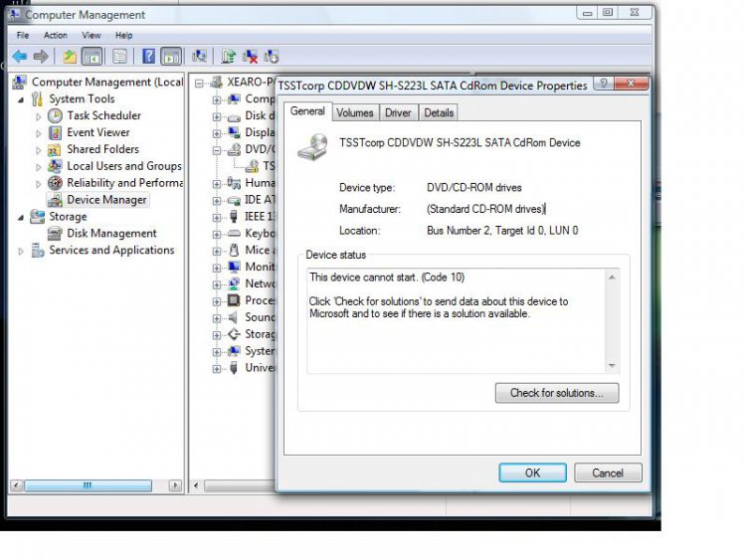
Task: Click the Task Scheduler clock icon
Action: (55, 115)
